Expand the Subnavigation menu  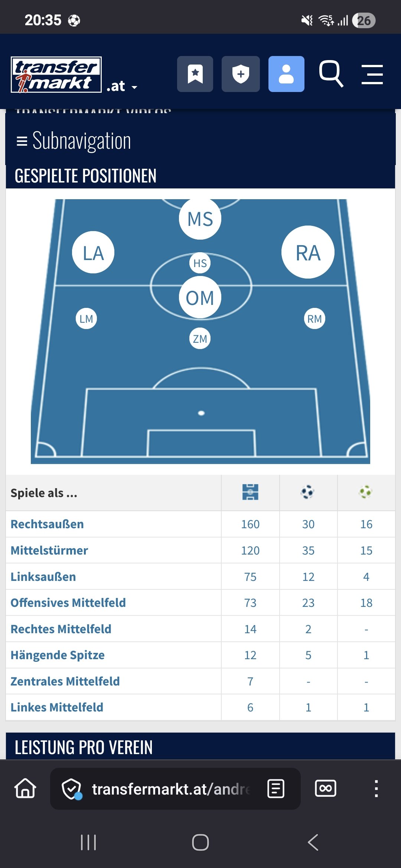tap(74, 141)
